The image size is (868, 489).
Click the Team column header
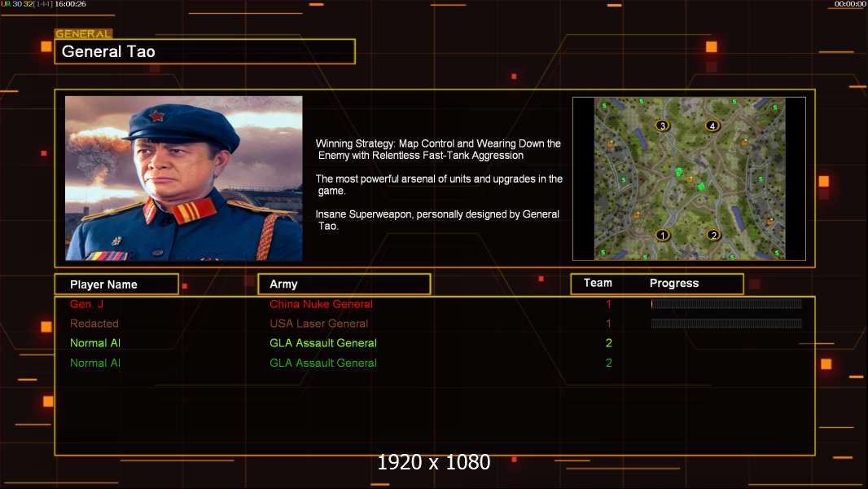point(598,283)
